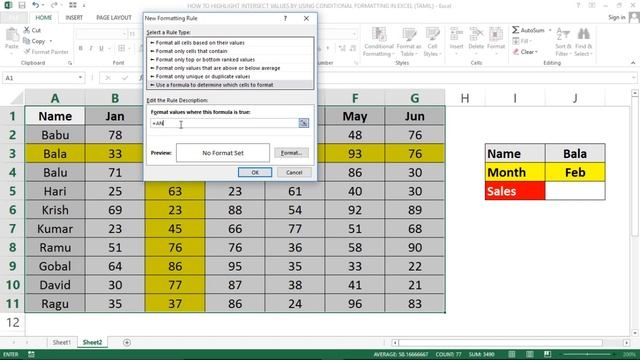Screen dimensions: 640x360
Task: Click into the rule formula input field
Action: coord(224,123)
